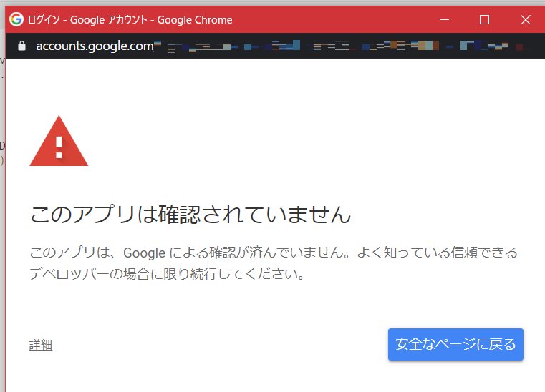The image size is (545, 392).
Task: Click heading このアプリは確認されていません
Action: [x=190, y=214]
